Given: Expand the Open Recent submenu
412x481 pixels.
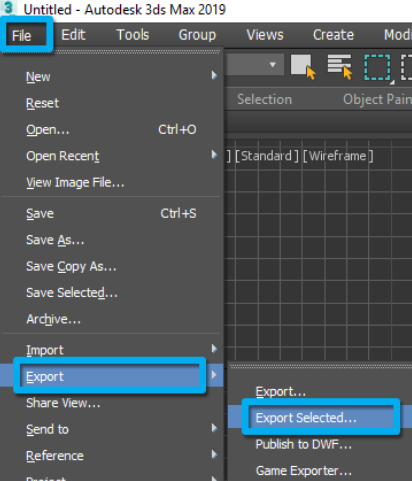Looking at the screenshot, I should click(111, 156).
